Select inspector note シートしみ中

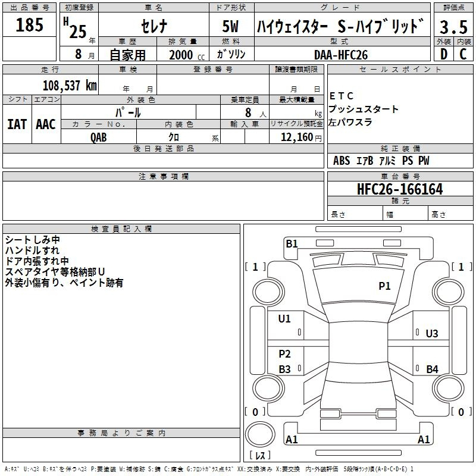pos(33,240)
